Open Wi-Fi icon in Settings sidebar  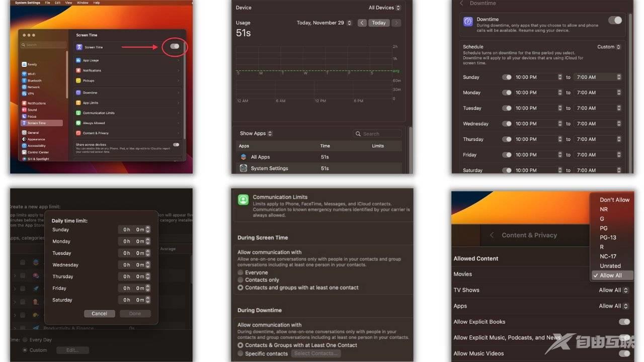[24, 74]
